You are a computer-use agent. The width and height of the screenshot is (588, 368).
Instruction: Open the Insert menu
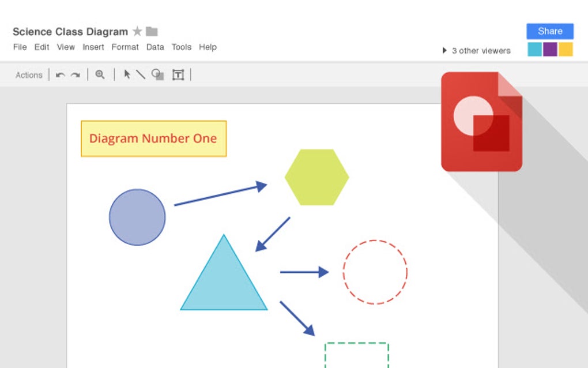[x=93, y=47]
